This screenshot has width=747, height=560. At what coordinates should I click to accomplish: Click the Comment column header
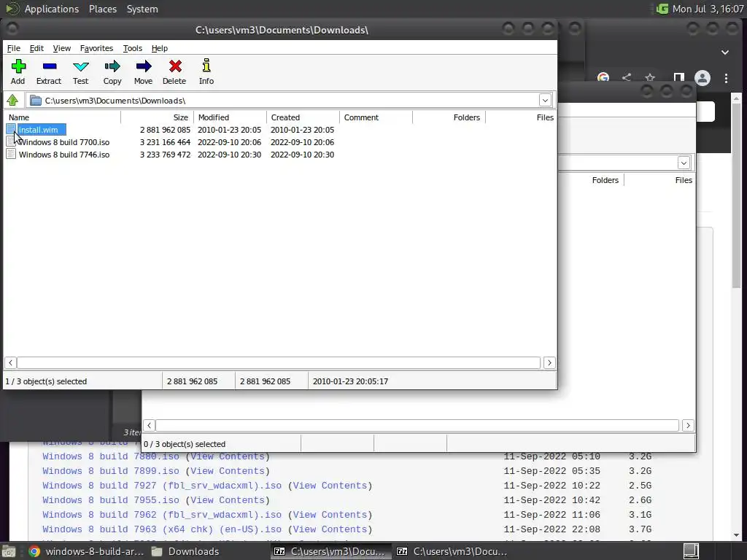pos(376,117)
